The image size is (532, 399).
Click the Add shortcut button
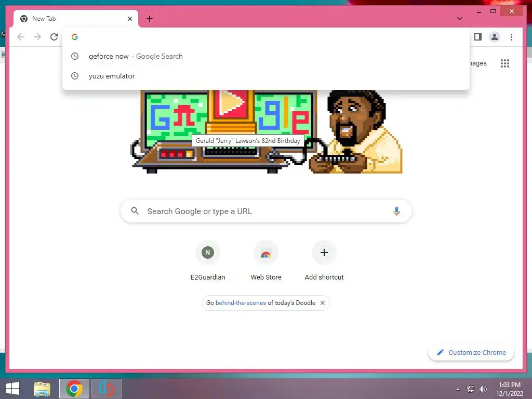tap(324, 261)
